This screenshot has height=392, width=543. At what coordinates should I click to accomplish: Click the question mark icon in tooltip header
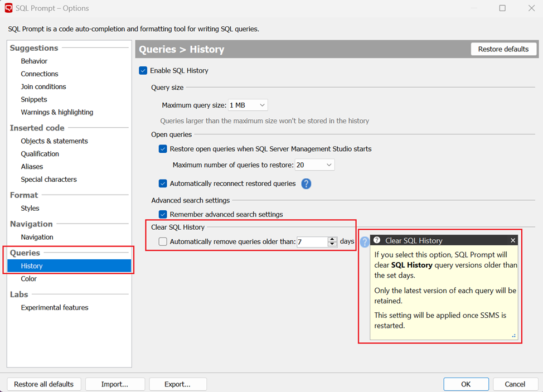(x=377, y=240)
